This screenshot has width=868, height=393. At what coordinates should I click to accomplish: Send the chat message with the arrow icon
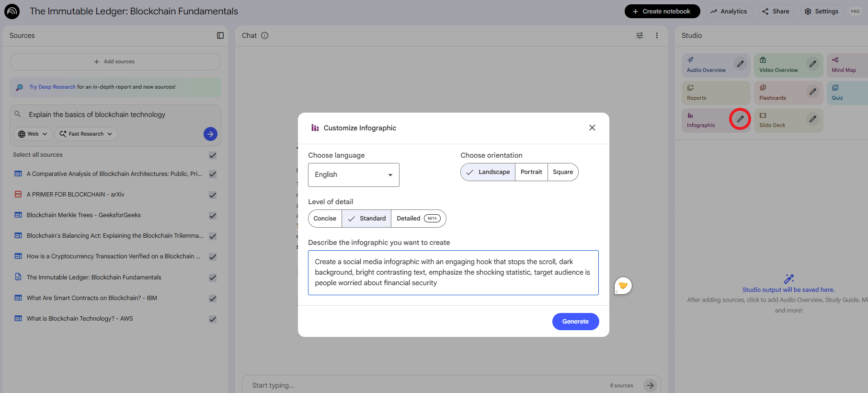click(650, 385)
